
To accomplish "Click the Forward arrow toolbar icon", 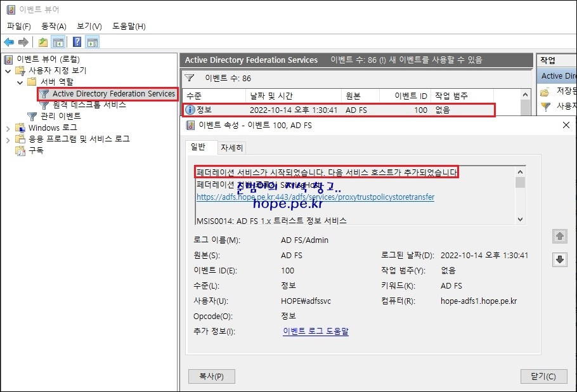I will [x=23, y=42].
